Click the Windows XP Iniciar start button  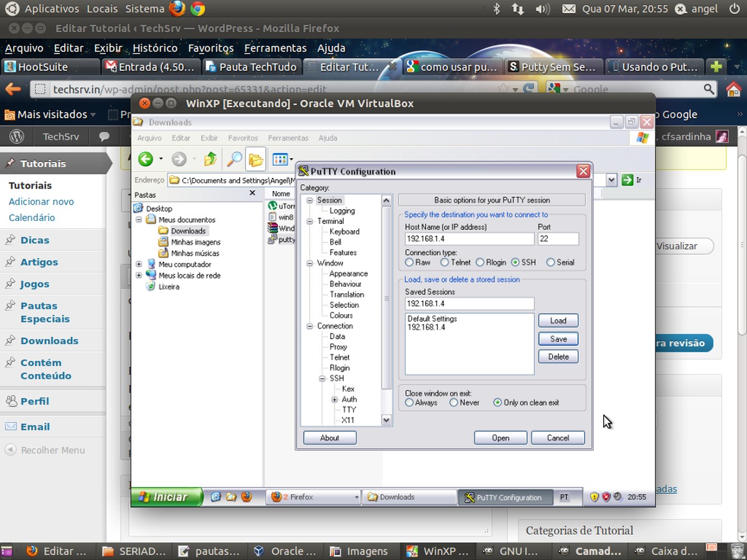167,497
